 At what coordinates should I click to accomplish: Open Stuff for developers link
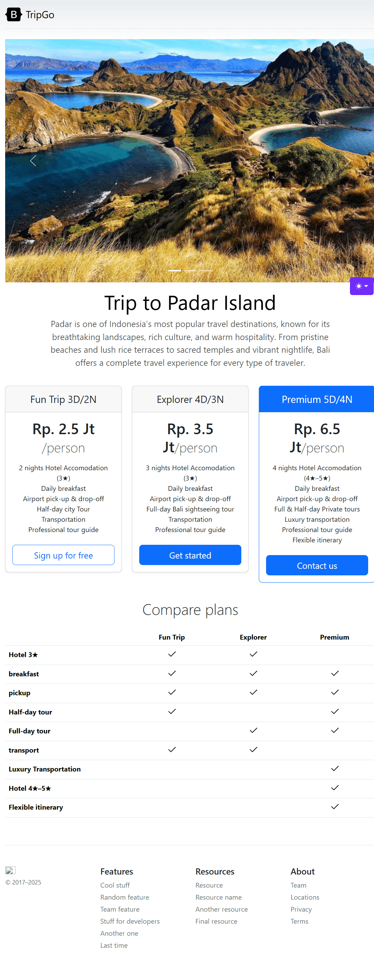[130, 921]
